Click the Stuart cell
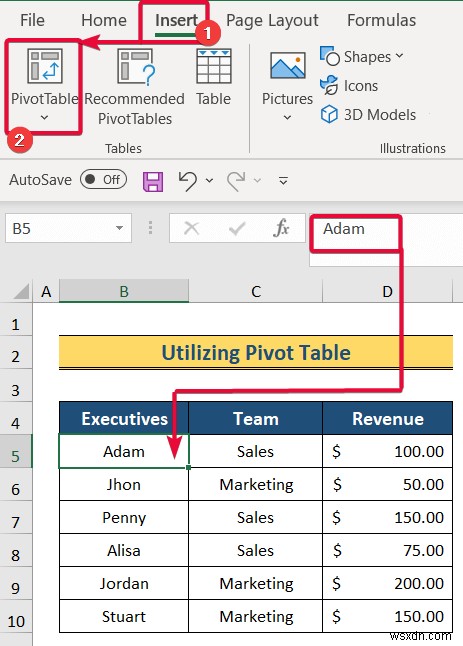 coord(124,616)
